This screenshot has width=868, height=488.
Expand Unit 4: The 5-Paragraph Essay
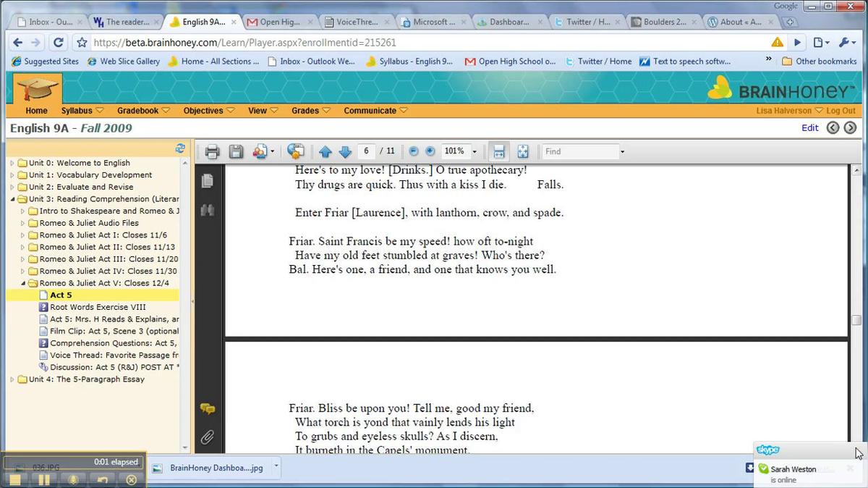pyautogui.click(x=12, y=379)
